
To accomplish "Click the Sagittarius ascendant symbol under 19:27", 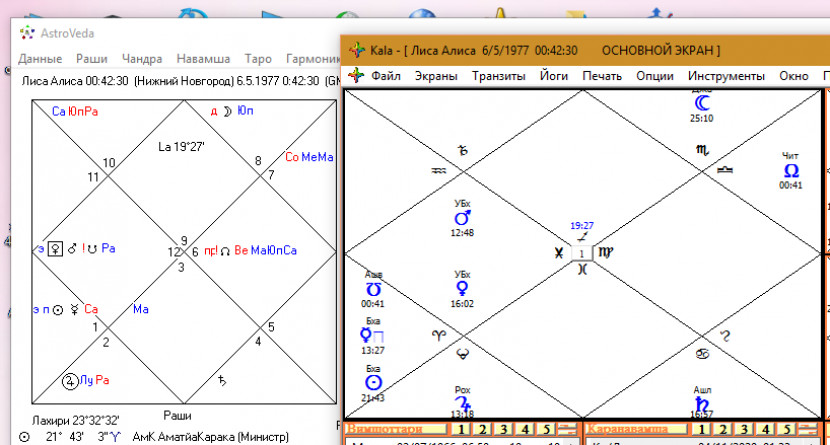I will pyautogui.click(x=582, y=237).
